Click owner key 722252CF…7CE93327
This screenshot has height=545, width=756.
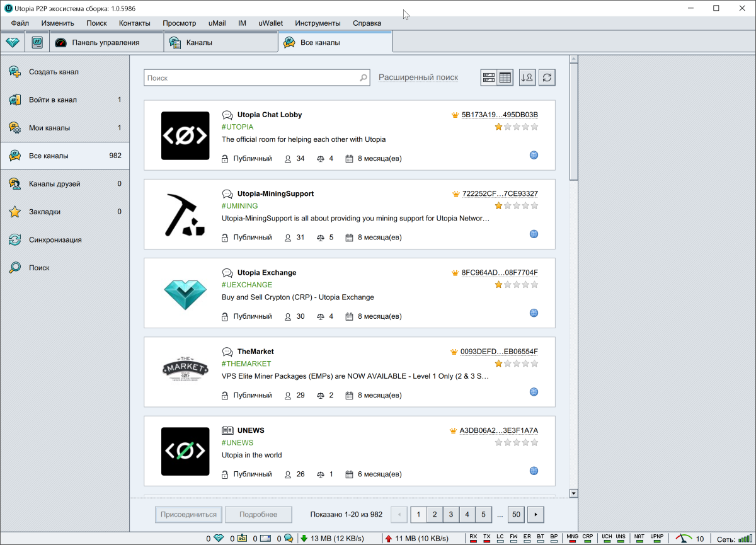click(x=500, y=193)
